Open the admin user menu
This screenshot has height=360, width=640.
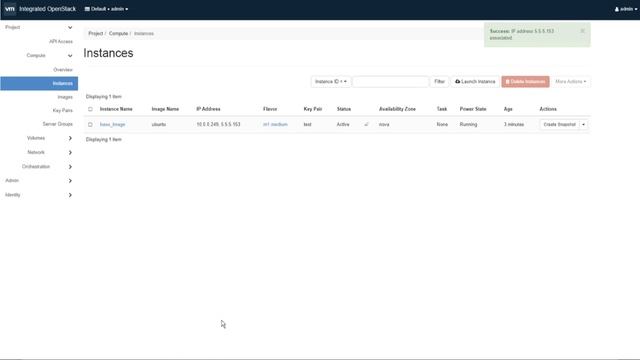(x=625, y=9)
